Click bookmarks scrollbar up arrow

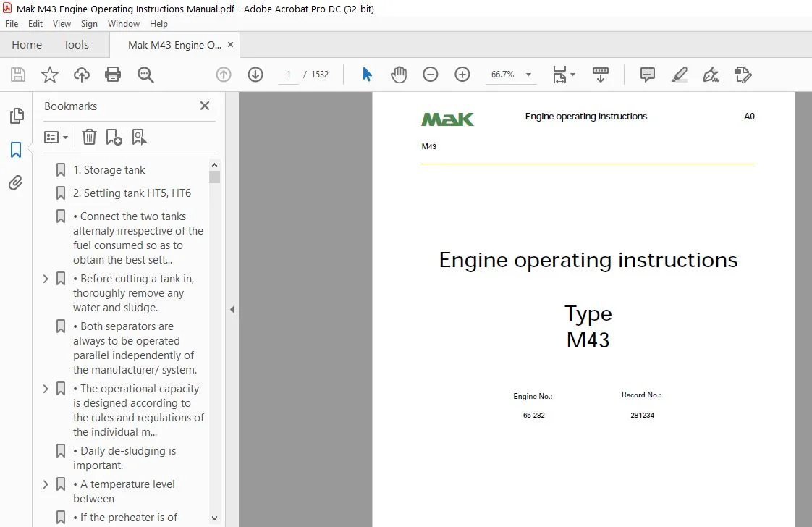214,165
